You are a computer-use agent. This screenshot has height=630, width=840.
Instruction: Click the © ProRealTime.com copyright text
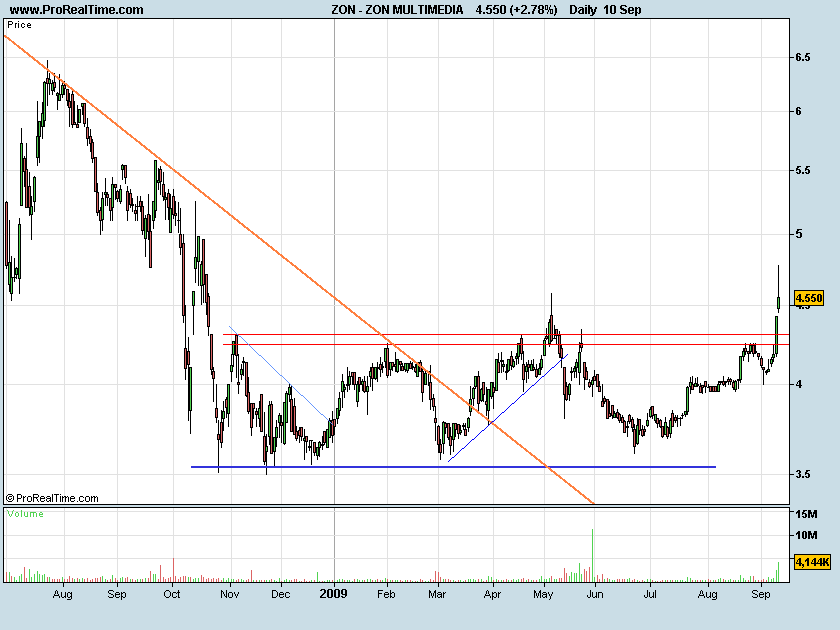52,498
